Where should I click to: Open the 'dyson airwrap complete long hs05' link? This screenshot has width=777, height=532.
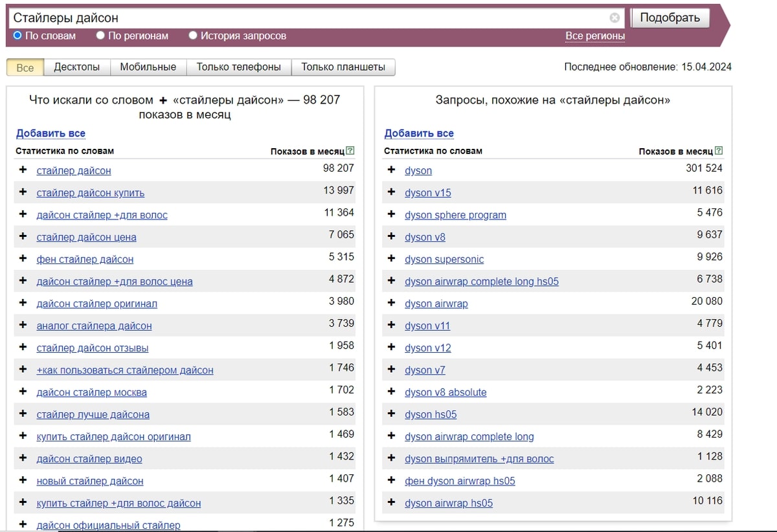pos(482,282)
